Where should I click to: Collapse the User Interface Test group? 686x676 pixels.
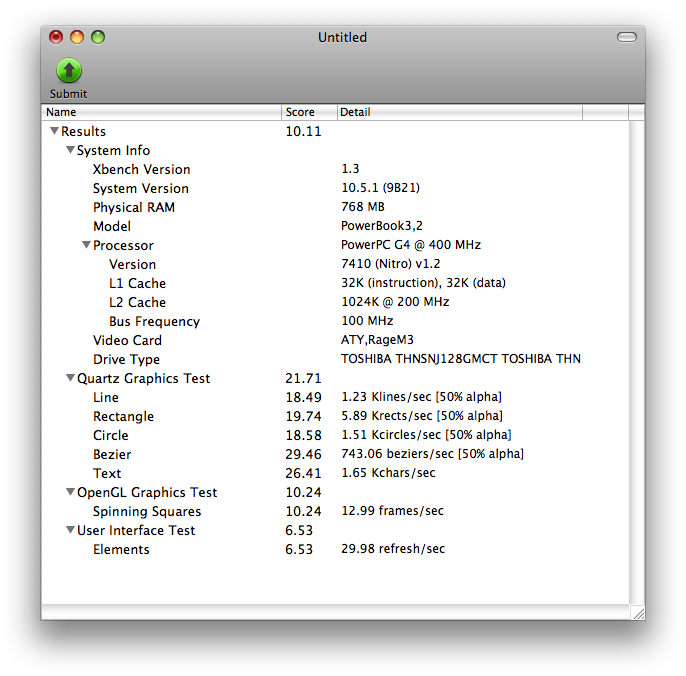coord(70,530)
